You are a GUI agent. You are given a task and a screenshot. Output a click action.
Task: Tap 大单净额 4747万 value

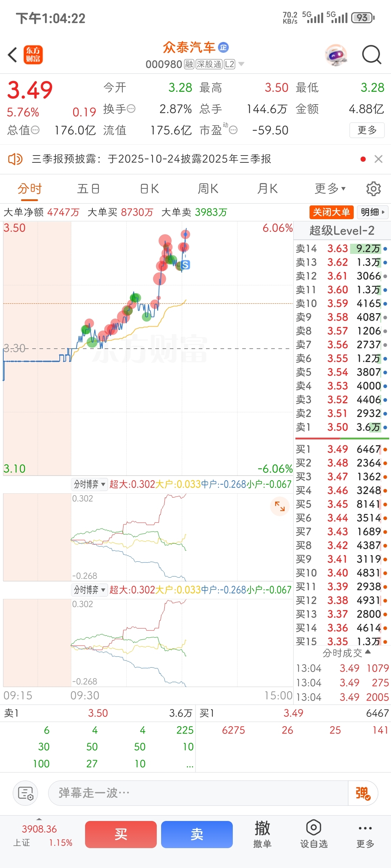tap(63, 212)
